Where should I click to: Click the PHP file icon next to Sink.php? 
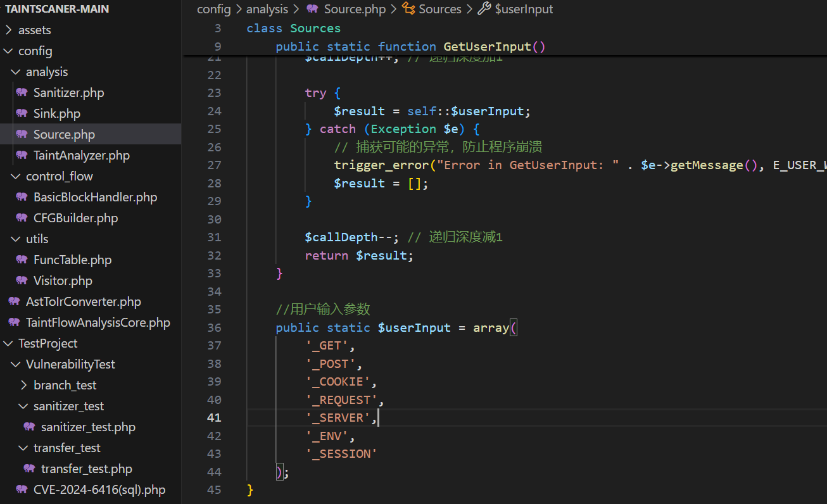[x=22, y=113]
